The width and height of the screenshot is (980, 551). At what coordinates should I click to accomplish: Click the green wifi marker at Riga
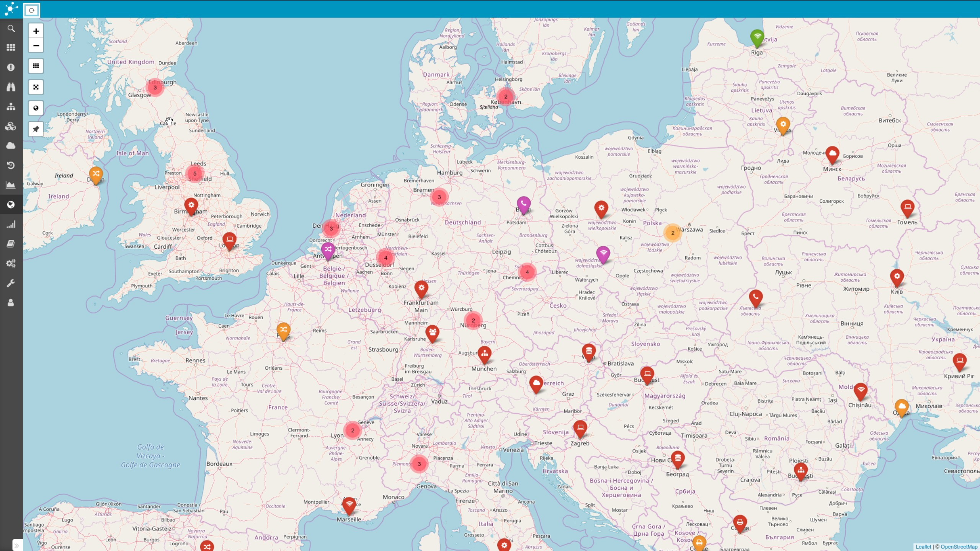[757, 37]
